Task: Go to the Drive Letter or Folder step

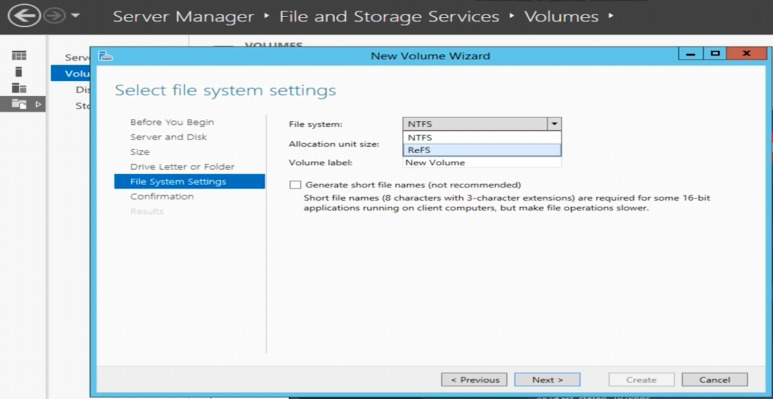Action: point(182,167)
